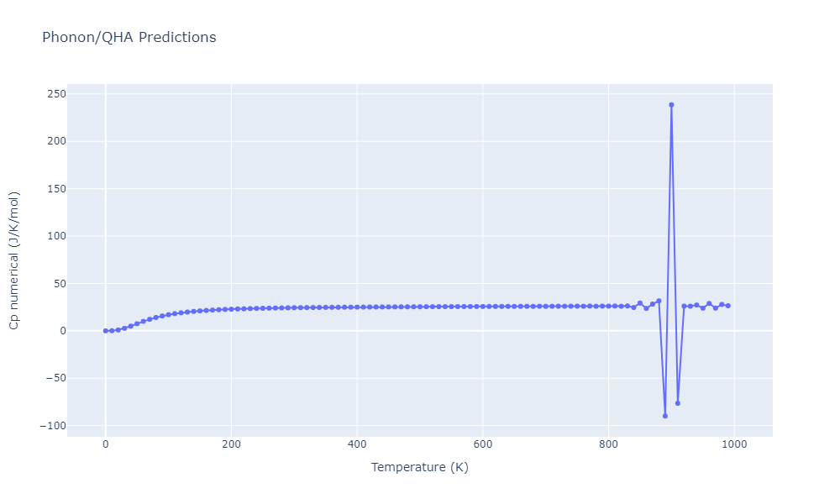Screen dimensions: 840x504
Task: Click the x-axis tick label 0
Action: click(x=105, y=444)
